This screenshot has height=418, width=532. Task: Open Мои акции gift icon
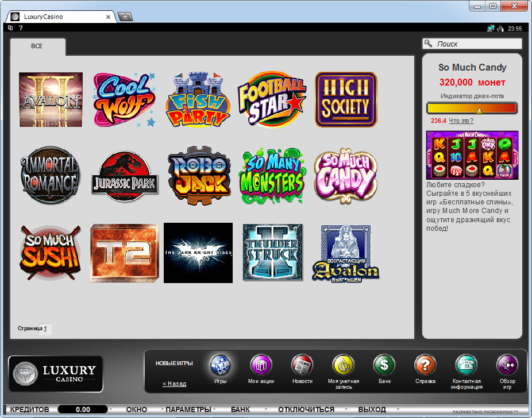point(261,365)
